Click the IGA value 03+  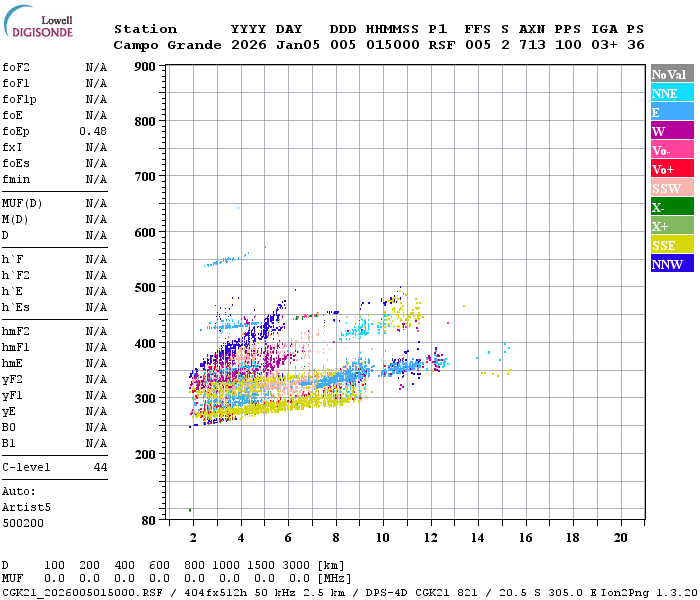point(604,45)
